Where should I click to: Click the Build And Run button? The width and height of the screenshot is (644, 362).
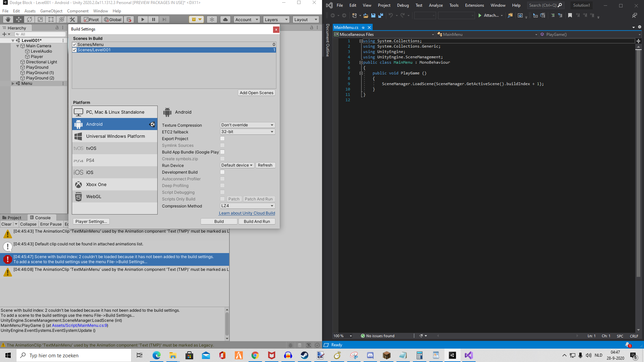coord(257,222)
